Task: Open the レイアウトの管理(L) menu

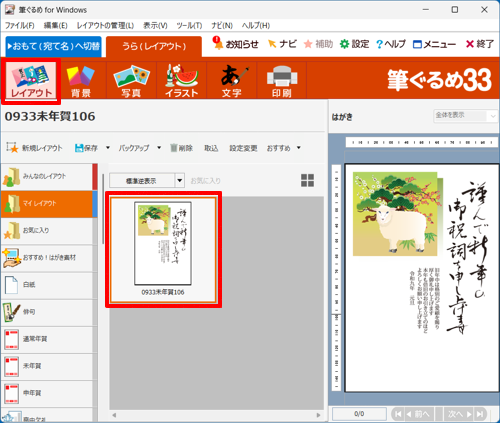Action: [x=105, y=26]
